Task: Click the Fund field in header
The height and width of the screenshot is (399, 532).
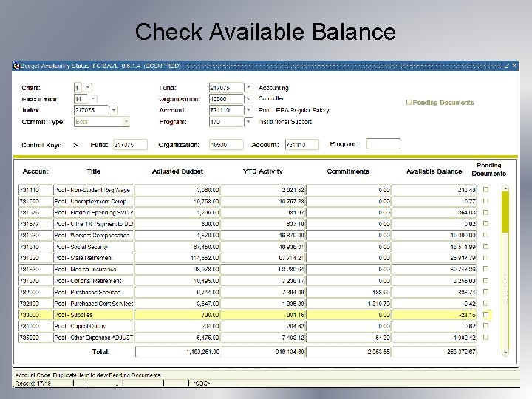Action: [226, 87]
